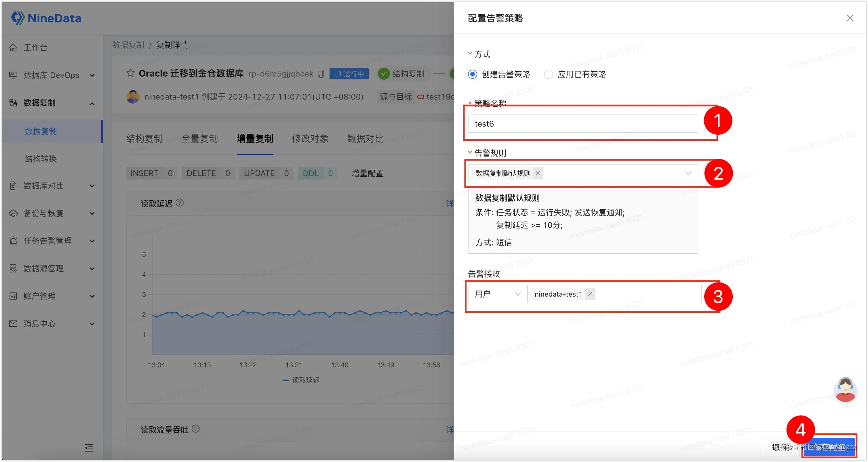
Task: Click the help icon beside 读取延迟
Action: pos(180,203)
